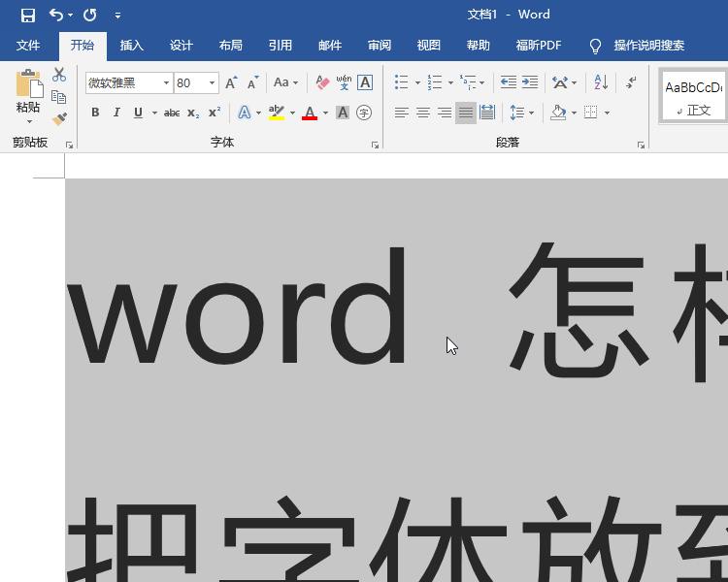Image resolution: width=728 pixels, height=582 pixels.
Task: Expand the font size dropdown
Action: pyautogui.click(x=212, y=83)
